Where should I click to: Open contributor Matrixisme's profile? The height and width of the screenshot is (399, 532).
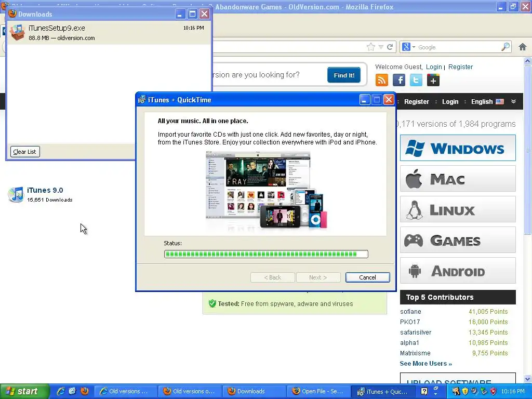[x=415, y=353]
